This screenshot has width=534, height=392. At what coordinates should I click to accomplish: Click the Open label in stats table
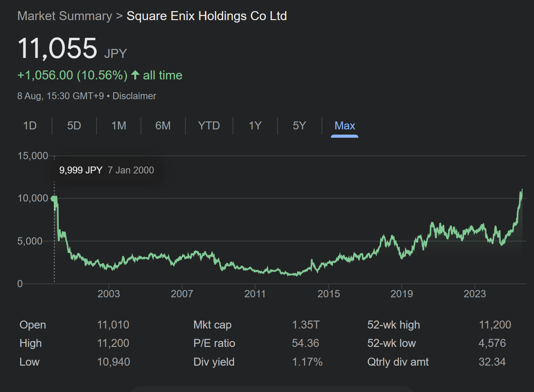click(x=33, y=325)
